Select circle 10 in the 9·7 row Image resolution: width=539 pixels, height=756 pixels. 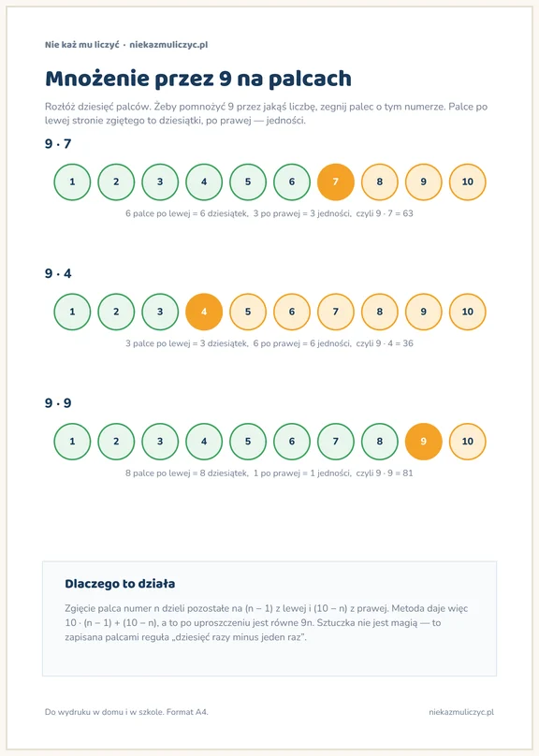click(x=468, y=182)
